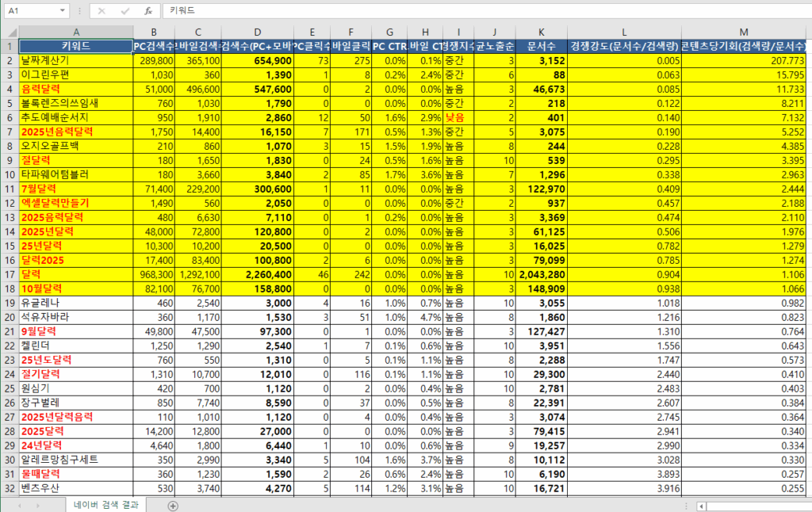Cancel the formula bar entry

pos(101,11)
